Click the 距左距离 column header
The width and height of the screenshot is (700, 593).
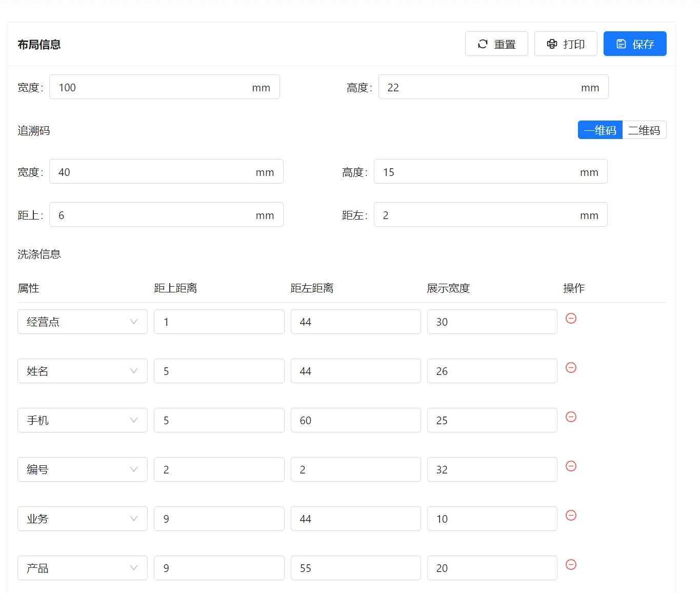pos(312,288)
